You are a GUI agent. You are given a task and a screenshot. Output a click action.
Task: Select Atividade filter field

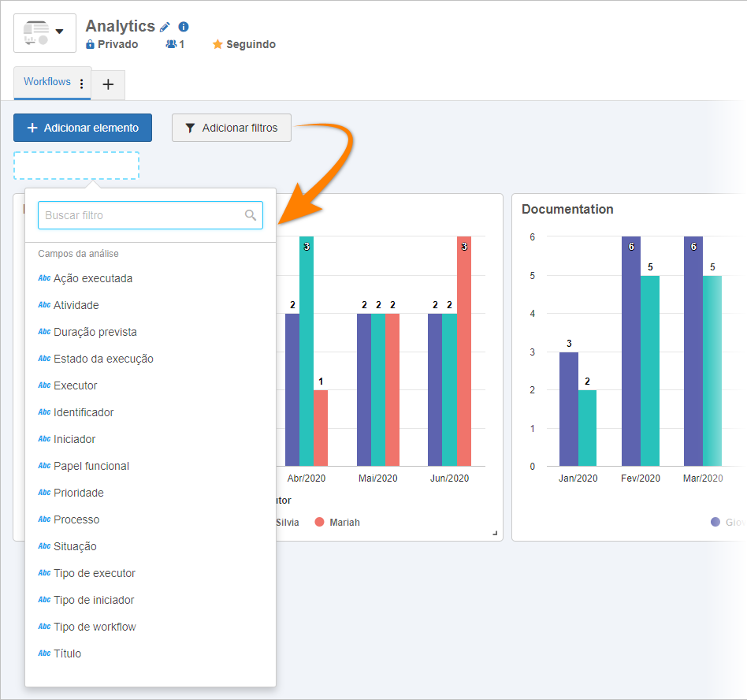point(150,305)
